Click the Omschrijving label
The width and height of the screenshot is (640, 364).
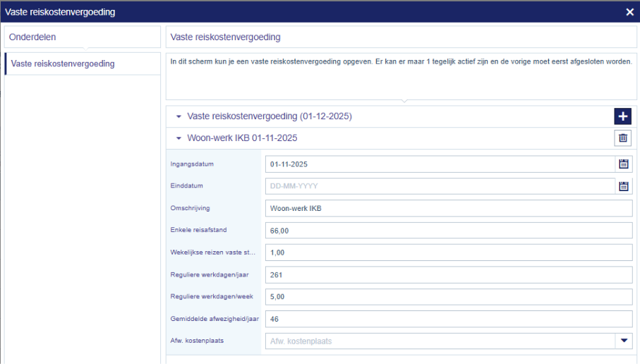pyautogui.click(x=191, y=208)
